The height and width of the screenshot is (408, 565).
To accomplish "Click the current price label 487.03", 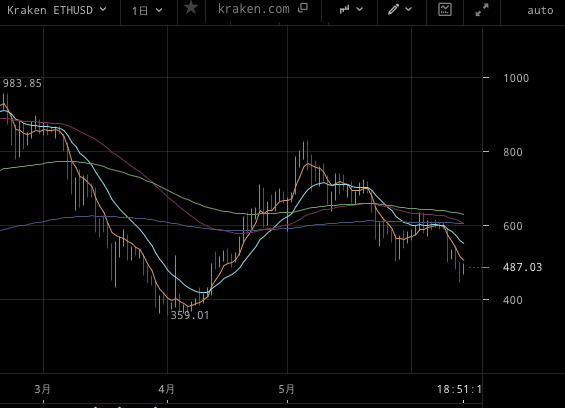I will (522, 267).
